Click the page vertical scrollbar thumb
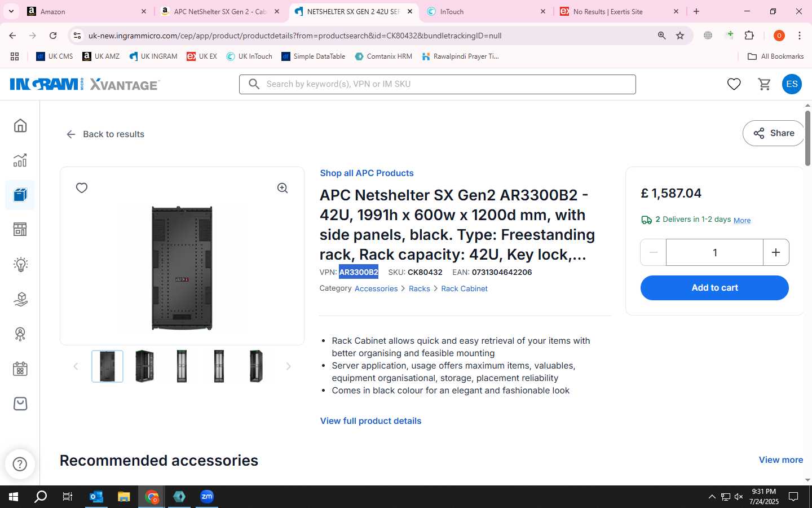812x508 pixels. [807, 137]
